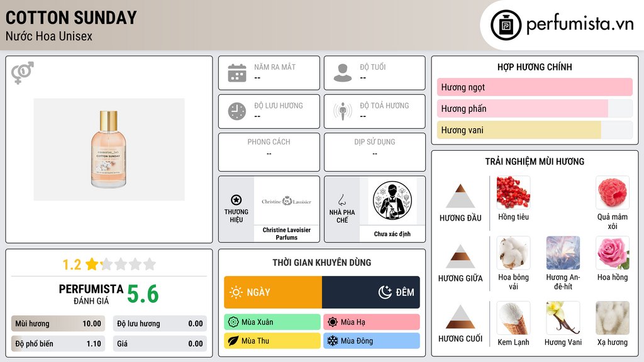Click the star badge icon above Thương hiệu
This screenshot has height=362, width=644.
(x=236, y=200)
